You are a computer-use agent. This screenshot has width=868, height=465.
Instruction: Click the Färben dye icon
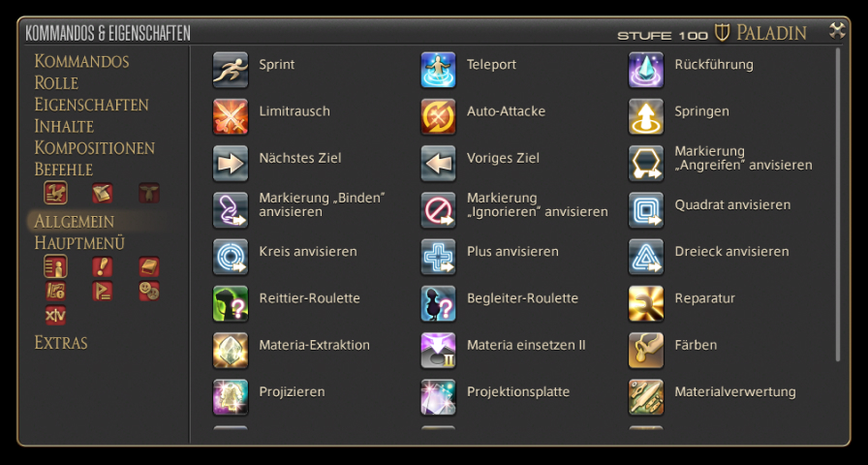[x=646, y=351]
